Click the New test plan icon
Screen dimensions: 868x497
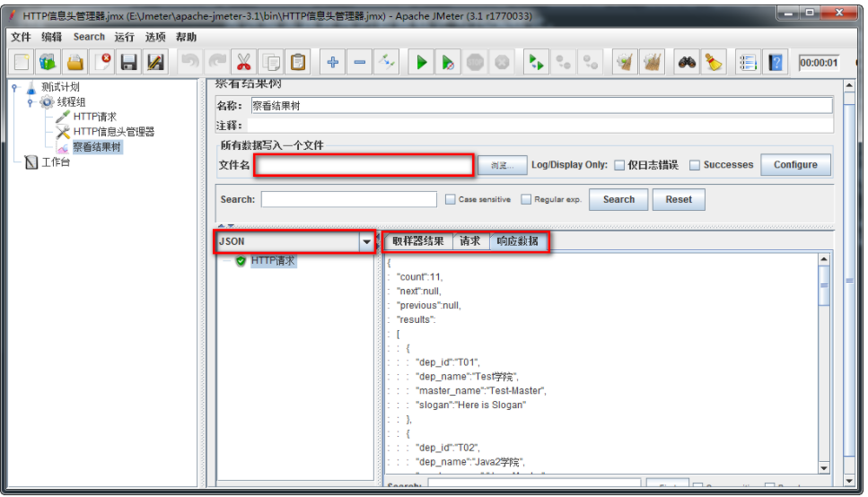pos(22,62)
